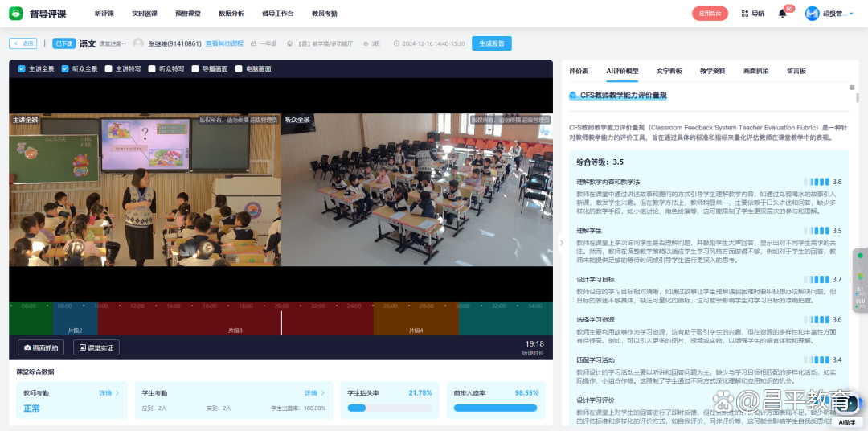Click the 学生抬头率 progress bar
This screenshot has height=431, width=868.
pos(390,408)
